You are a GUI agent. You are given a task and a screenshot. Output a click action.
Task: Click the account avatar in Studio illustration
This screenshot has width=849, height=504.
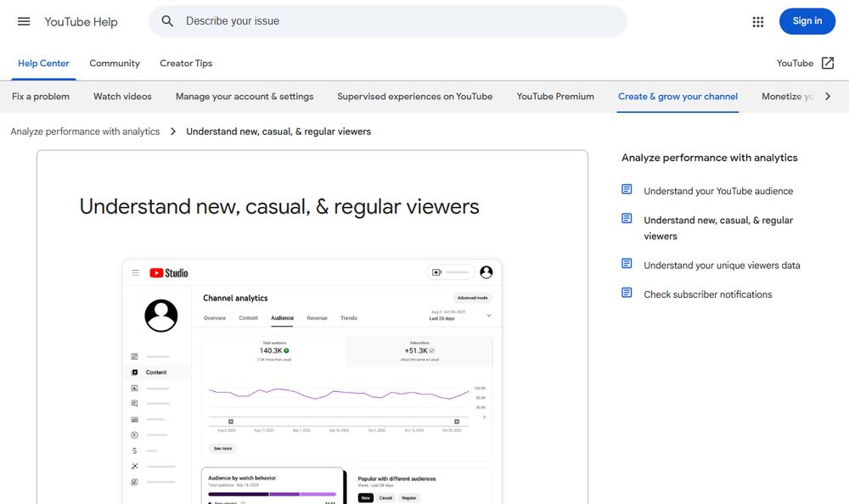click(486, 272)
